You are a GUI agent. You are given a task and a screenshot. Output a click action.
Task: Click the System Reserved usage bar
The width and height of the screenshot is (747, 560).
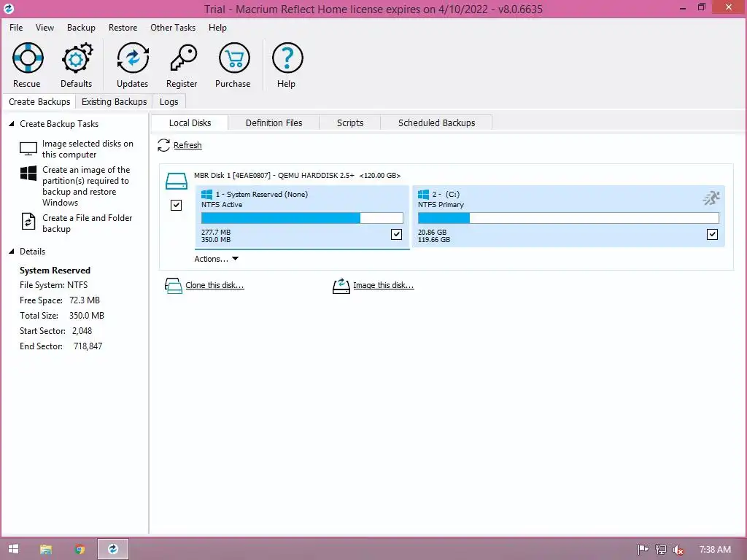coord(302,218)
